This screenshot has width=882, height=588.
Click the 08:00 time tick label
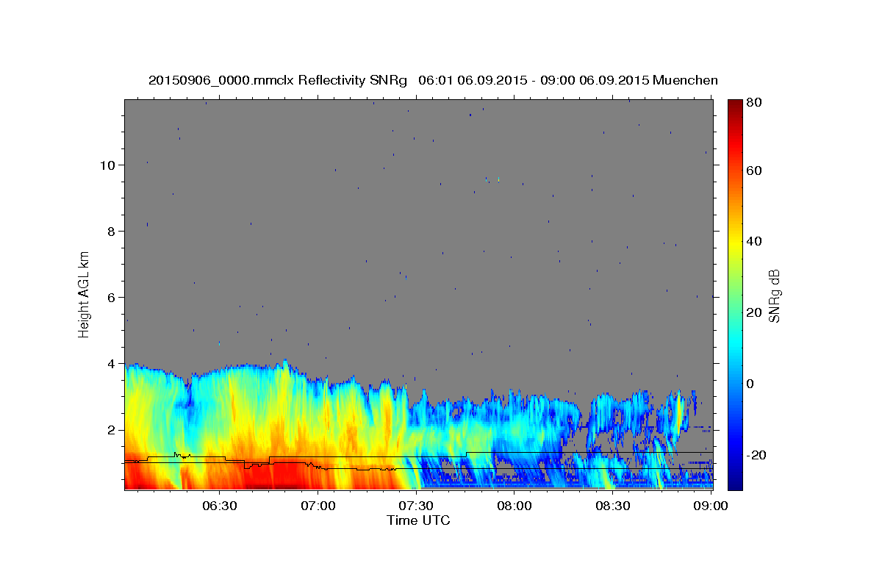(x=514, y=506)
